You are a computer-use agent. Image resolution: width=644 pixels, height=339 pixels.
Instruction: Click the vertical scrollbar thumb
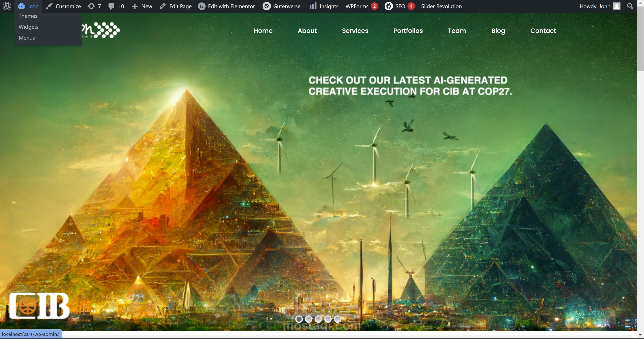point(640,39)
